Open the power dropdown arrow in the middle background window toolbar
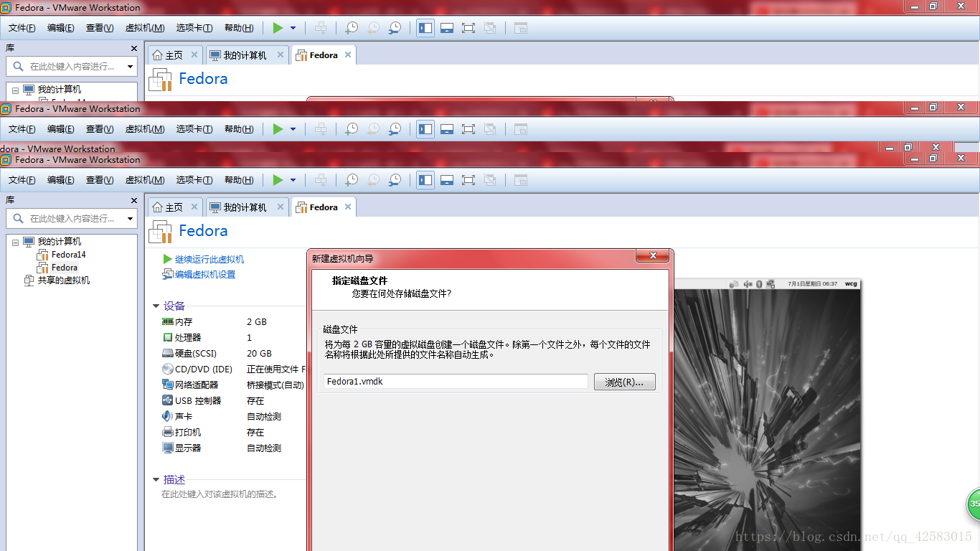980x551 pixels. pyautogui.click(x=293, y=129)
